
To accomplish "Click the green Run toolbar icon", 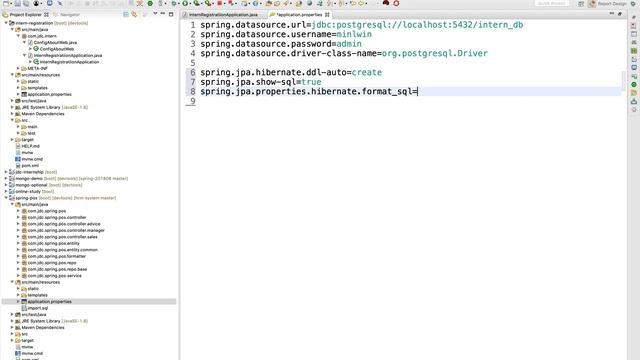I will tap(185, 3).
